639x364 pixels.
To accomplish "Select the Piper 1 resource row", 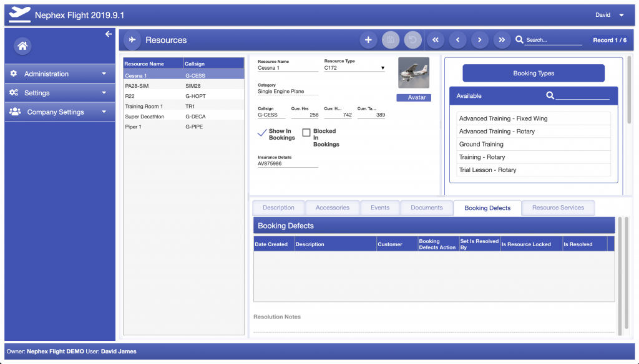I will coord(184,127).
